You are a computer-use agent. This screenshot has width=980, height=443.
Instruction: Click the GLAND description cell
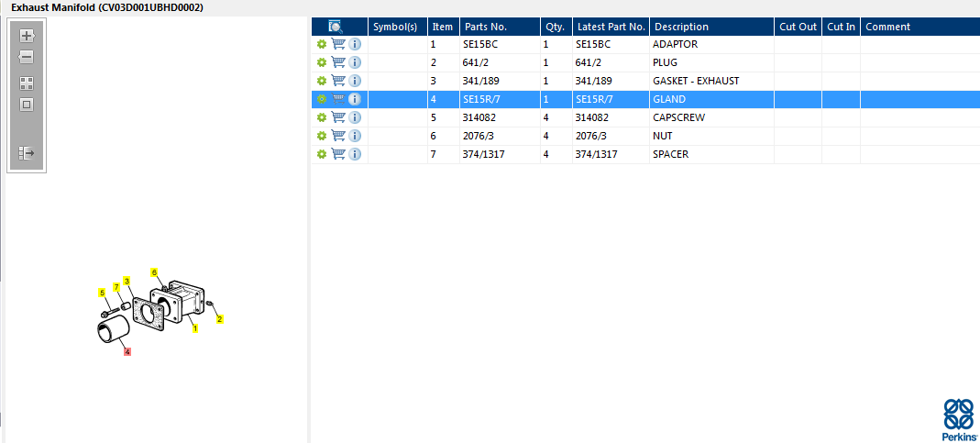(x=712, y=99)
